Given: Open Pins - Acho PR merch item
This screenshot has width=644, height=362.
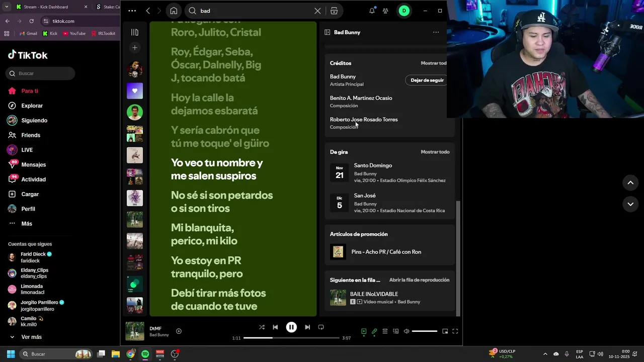Looking at the screenshot, I should [390, 252].
